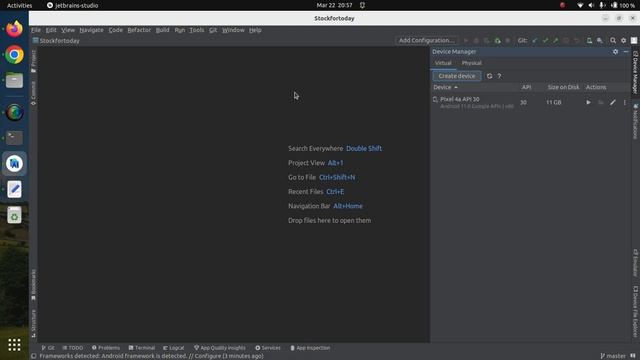This screenshot has width=640, height=360.
Task: Click Git update project icon
Action: point(535,40)
